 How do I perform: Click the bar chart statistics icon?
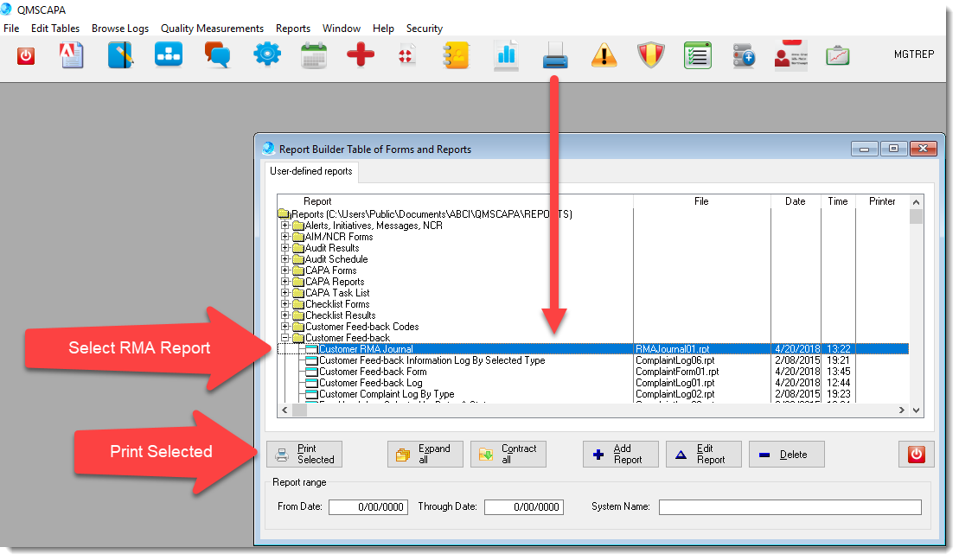click(x=506, y=54)
